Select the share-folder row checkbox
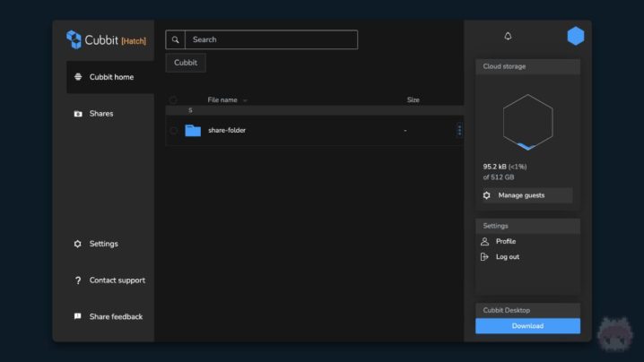644x362 pixels. click(173, 130)
